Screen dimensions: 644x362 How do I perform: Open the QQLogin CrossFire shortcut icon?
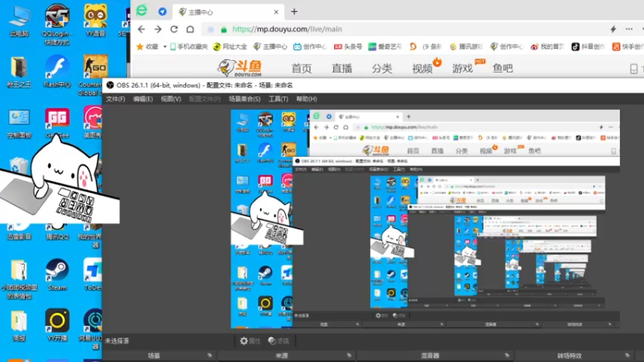point(57,24)
